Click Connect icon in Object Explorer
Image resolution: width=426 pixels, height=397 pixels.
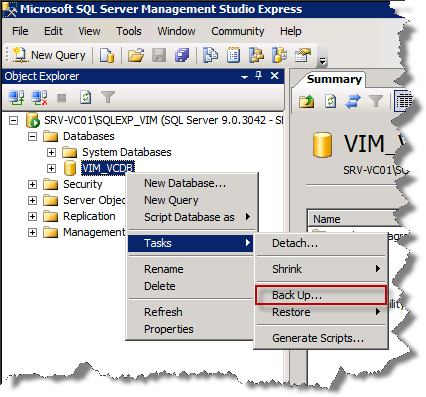pos(16,98)
